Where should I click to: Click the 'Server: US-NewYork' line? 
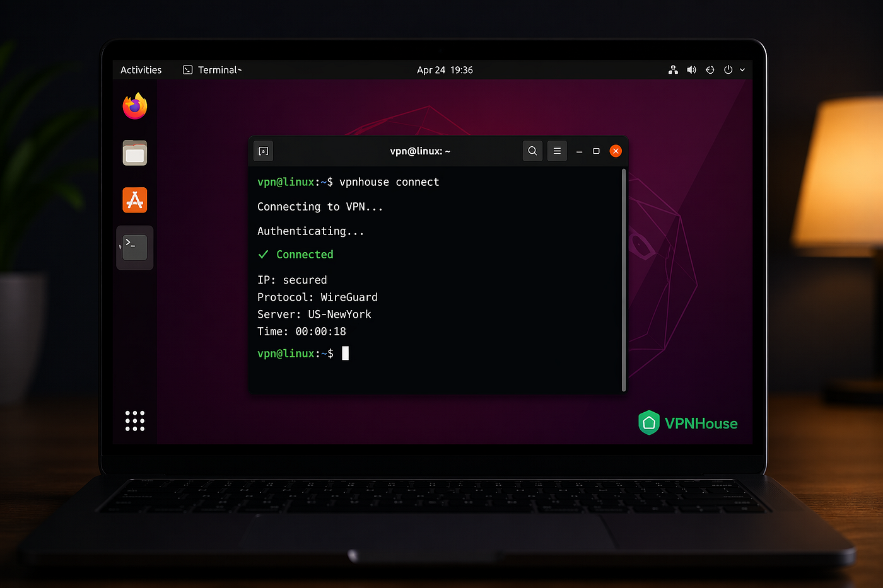[314, 314]
